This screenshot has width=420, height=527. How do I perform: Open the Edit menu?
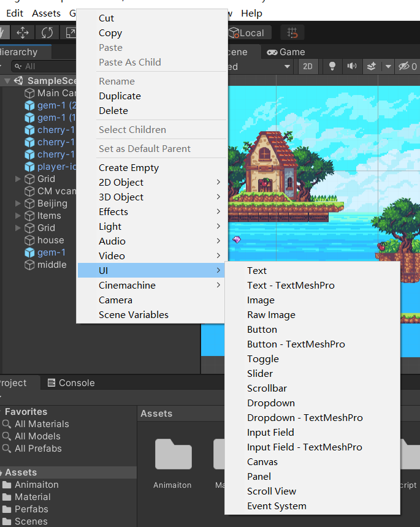(x=15, y=13)
